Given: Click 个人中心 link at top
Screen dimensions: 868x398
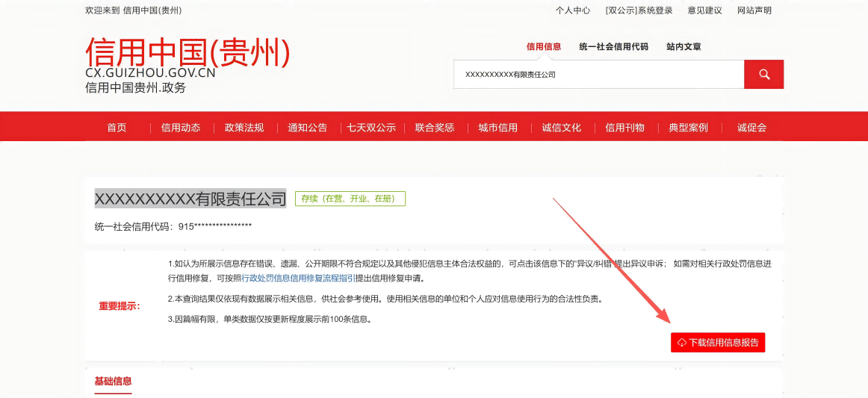Looking at the screenshot, I should point(573,10).
